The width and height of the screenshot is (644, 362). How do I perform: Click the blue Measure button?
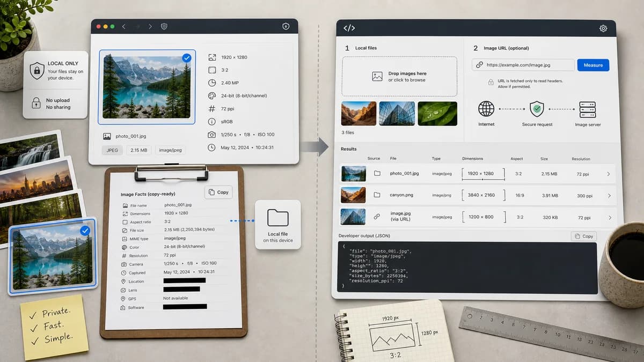(593, 65)
